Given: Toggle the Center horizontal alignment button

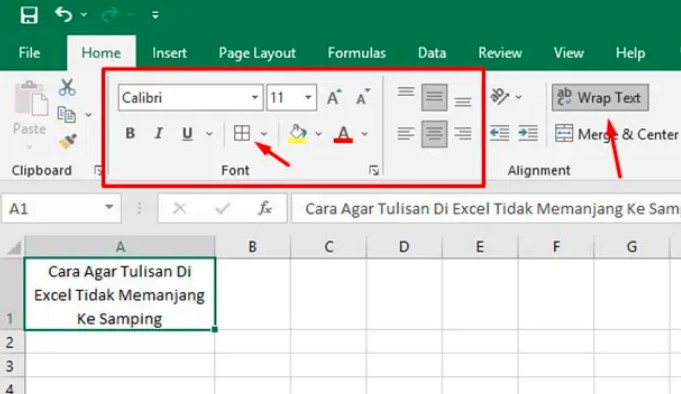Looking at the screenshot, I should [x=434, y=134].
